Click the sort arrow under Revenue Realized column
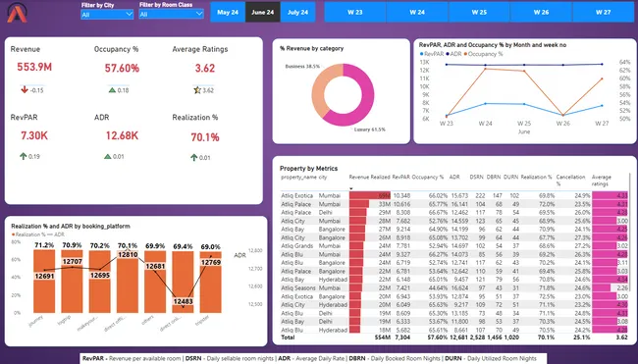The image size is (638, 364). [x=351, y=188]
